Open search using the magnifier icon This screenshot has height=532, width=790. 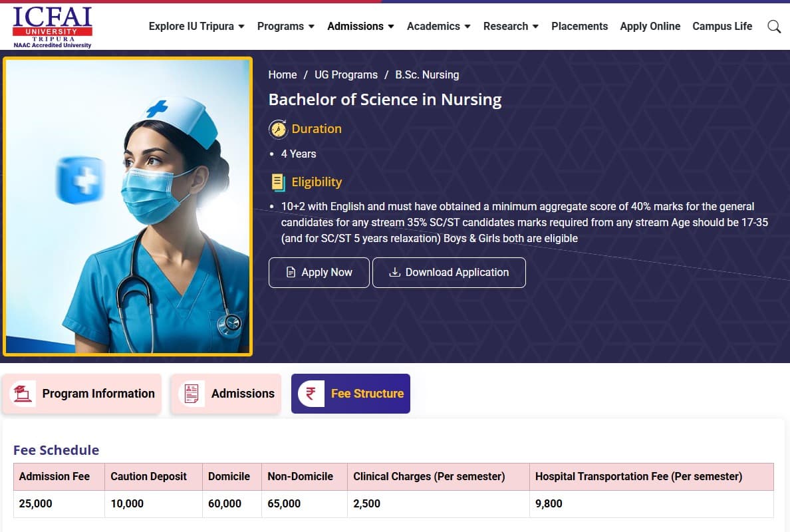click(773, 27)
